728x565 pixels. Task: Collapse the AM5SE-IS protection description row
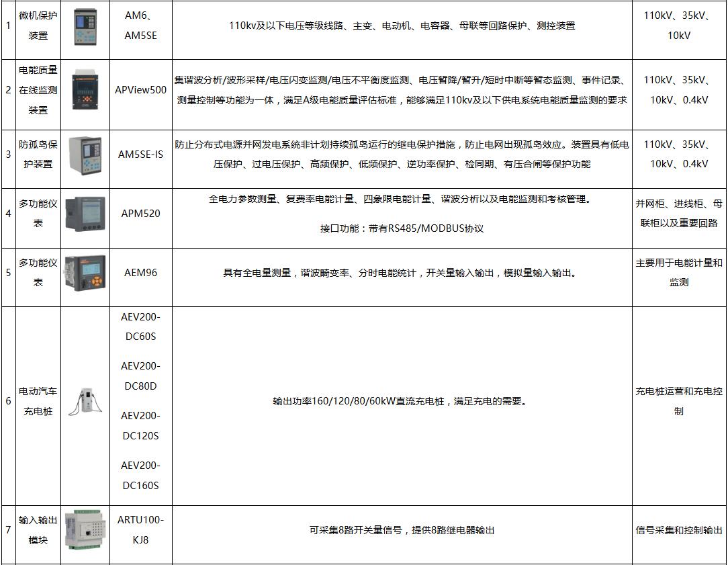point(403,154)
